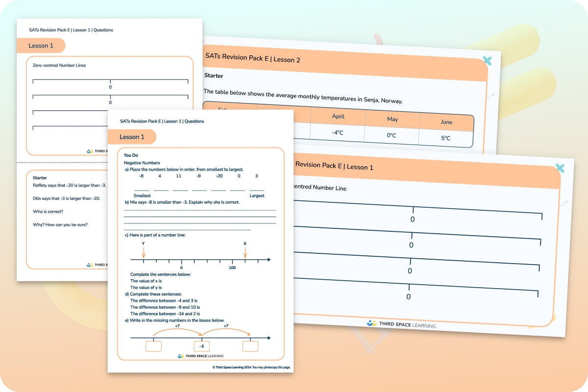Click the box containing -5
This screenshot has height=392, width=588.
pyautogui.click(x=202, y=346)
